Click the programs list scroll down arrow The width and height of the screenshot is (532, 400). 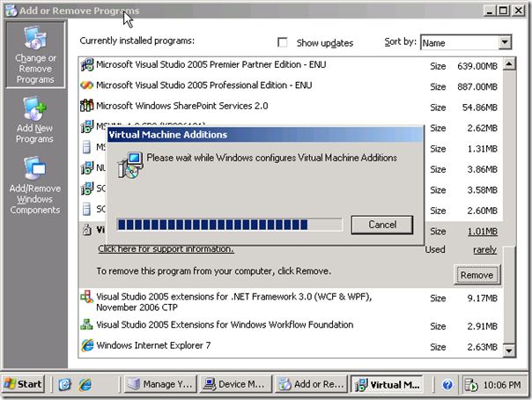click(x=509, y=350)
